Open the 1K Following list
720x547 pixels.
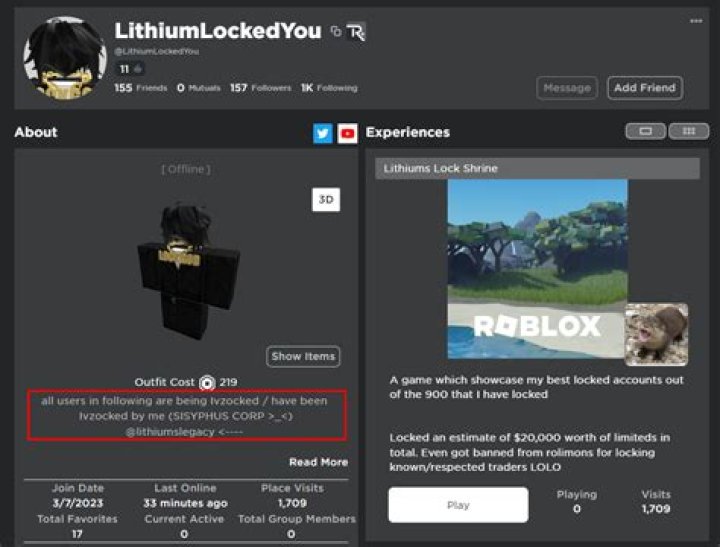329,88
